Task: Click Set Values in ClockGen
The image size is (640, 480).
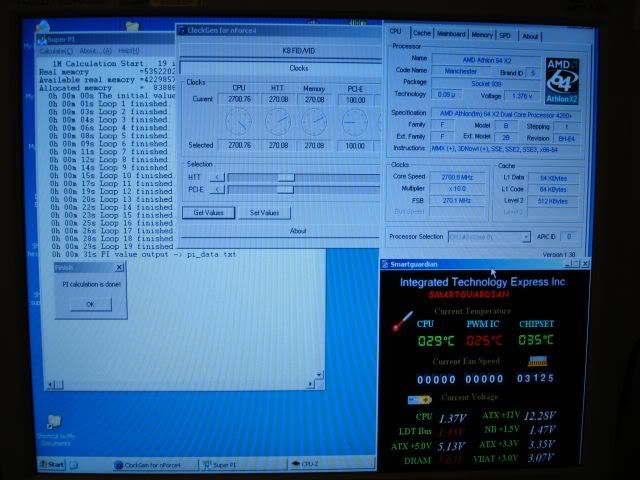Action: [x=264, y=213]
